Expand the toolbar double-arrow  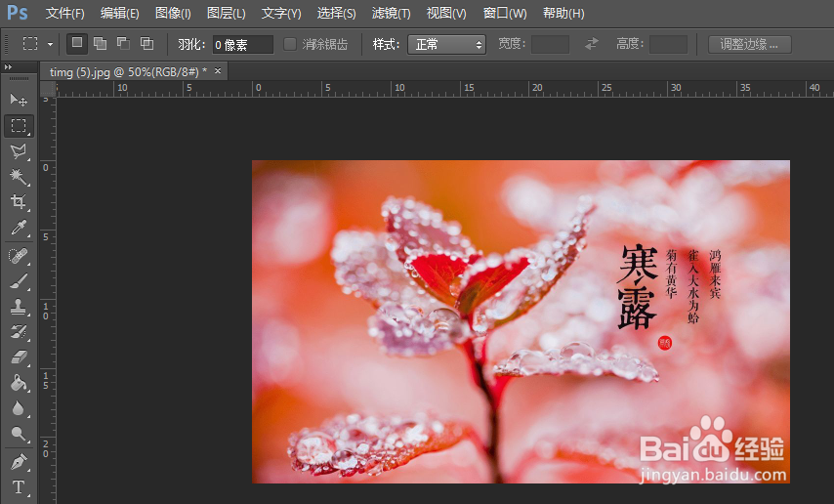tap(8, 67)
